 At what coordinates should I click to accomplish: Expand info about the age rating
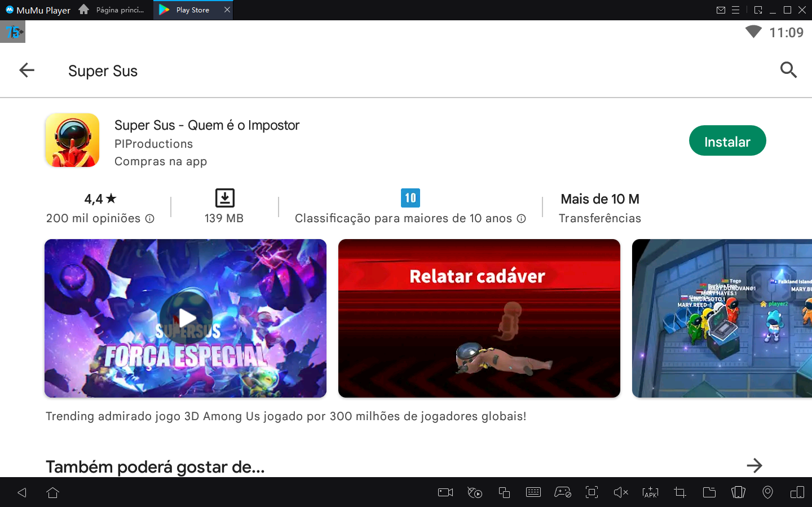coord(522,218)
